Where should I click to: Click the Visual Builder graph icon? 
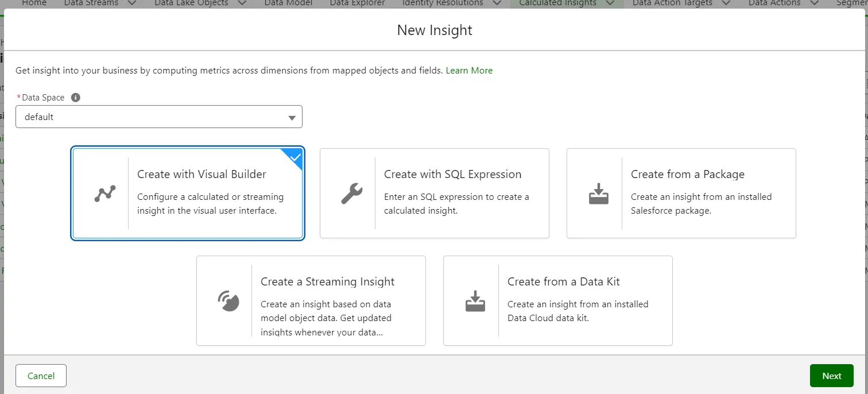[105, 194]
